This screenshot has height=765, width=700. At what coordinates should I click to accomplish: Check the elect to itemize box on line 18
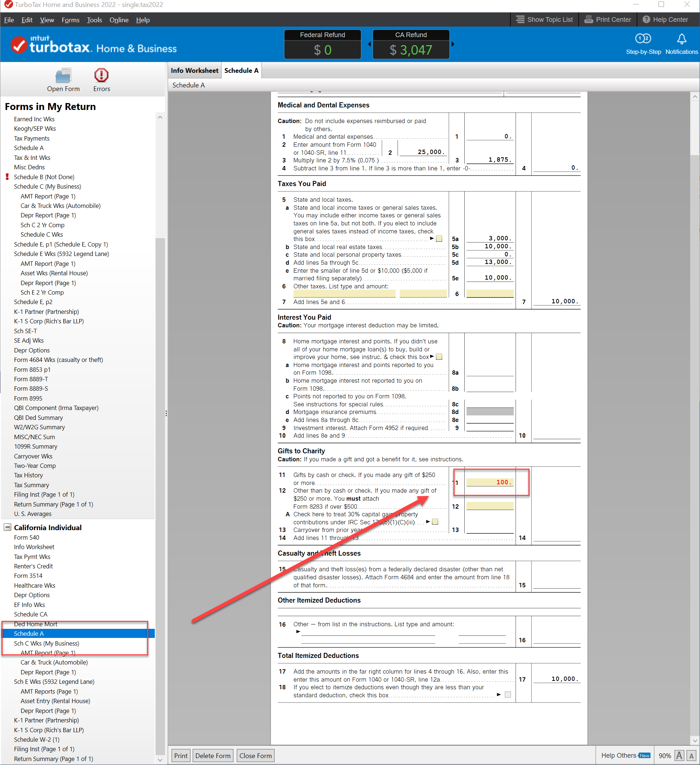508,694
